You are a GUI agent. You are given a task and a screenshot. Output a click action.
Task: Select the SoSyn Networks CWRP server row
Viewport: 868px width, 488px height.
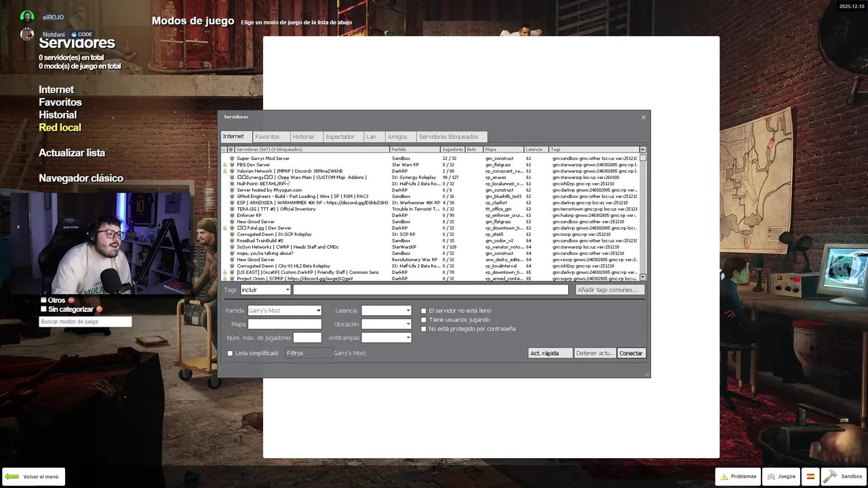(x=430, y=247)
